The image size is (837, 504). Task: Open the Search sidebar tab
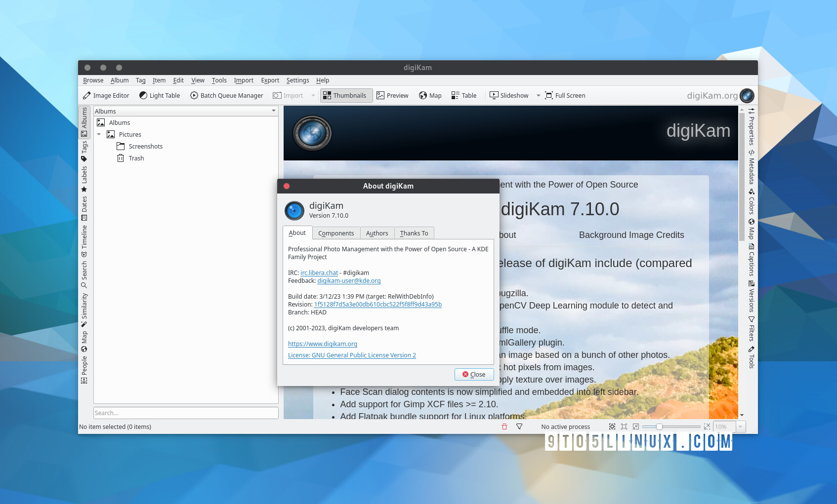84,274
